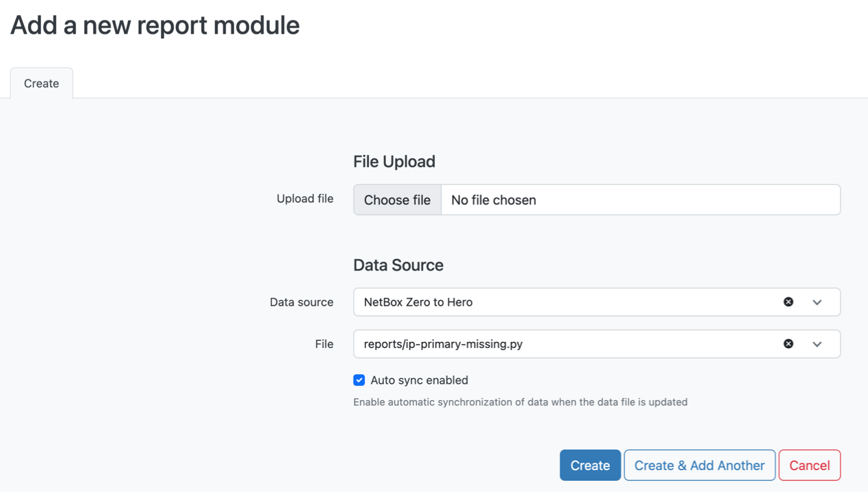Click Choose file to upload a report

pyautogui.click(x=397, y=199)
